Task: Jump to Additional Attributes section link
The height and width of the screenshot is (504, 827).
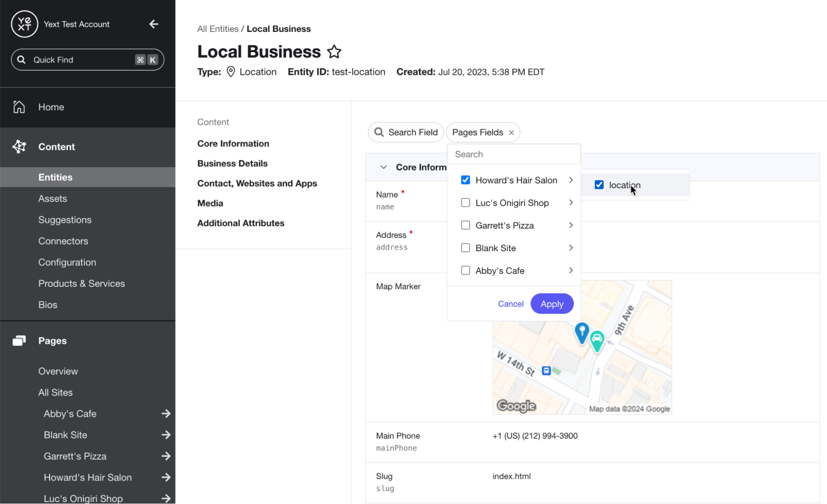Action: tap(241, 223)
